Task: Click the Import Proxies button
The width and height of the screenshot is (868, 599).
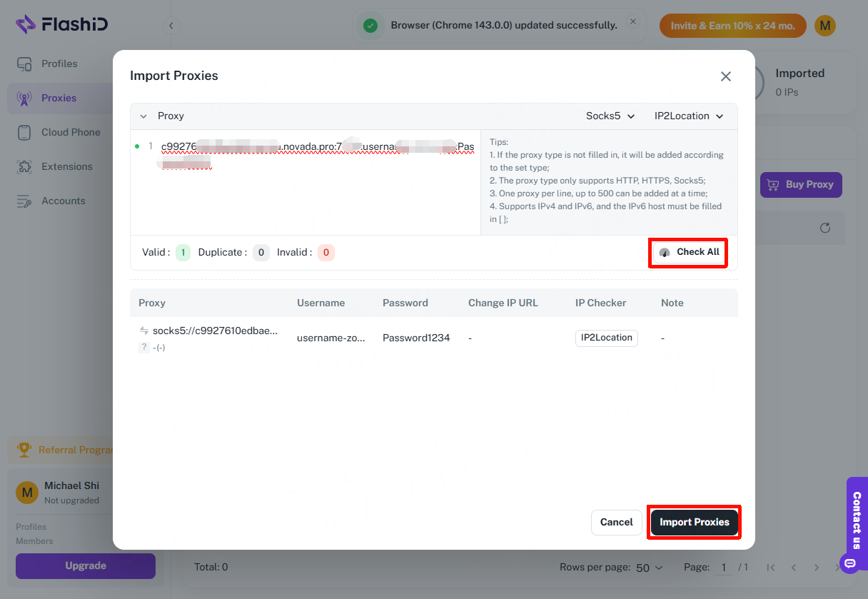Action: tap(694, 522)
